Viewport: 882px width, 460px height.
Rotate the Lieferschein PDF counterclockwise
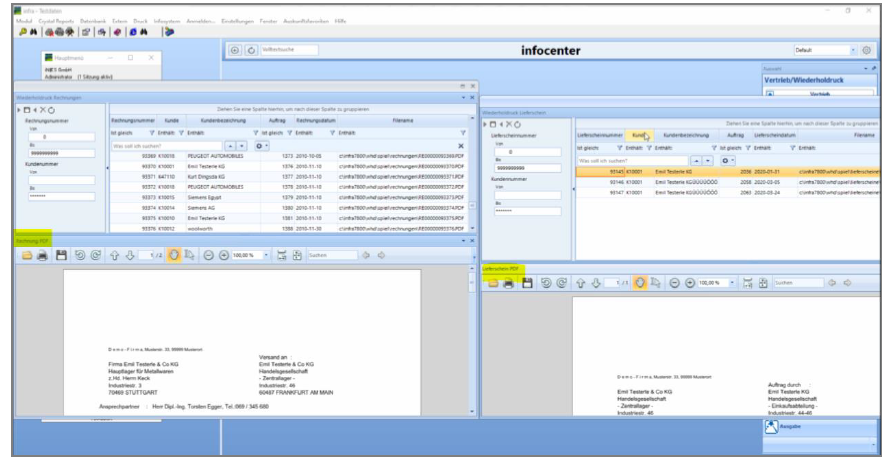(546, 283)
